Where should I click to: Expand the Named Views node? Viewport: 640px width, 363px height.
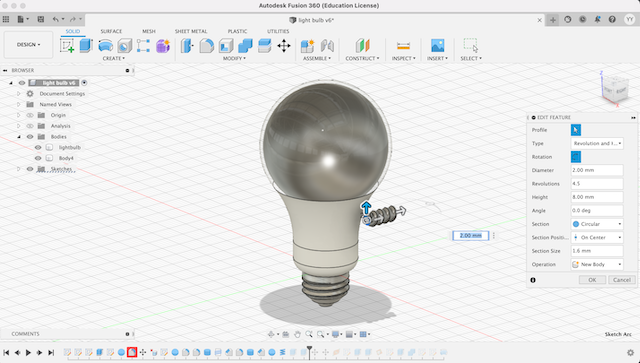click(x=18, y=105)
